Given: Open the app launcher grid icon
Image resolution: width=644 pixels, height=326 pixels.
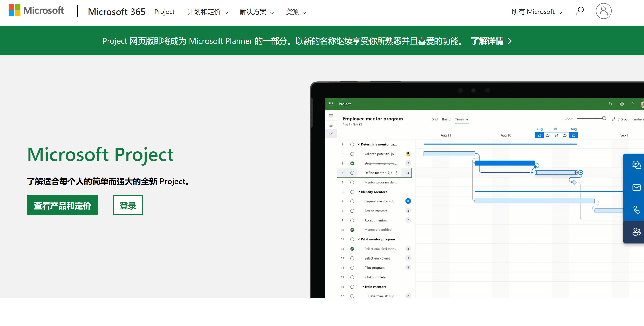Looking at the screenshot, I should point(331,104).
